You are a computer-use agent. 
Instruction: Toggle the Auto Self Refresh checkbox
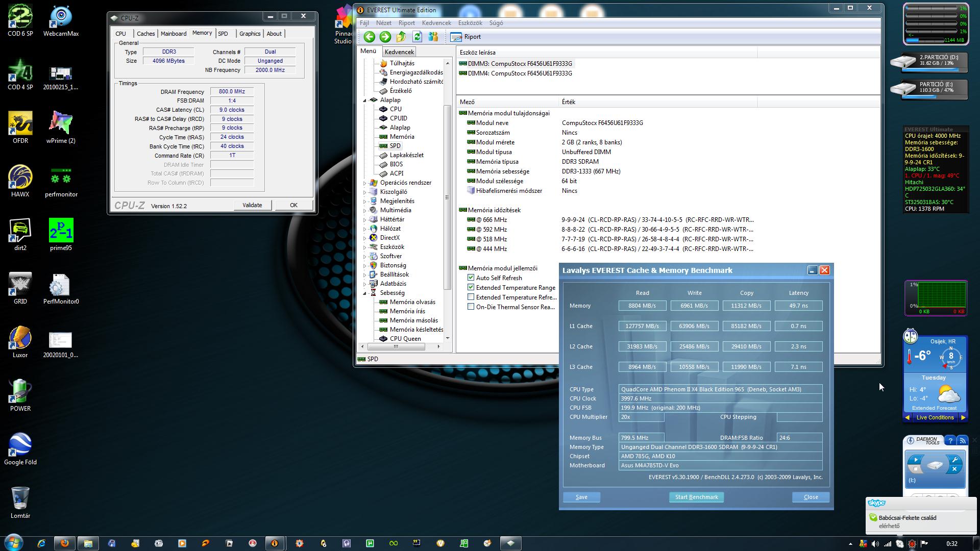471,278
